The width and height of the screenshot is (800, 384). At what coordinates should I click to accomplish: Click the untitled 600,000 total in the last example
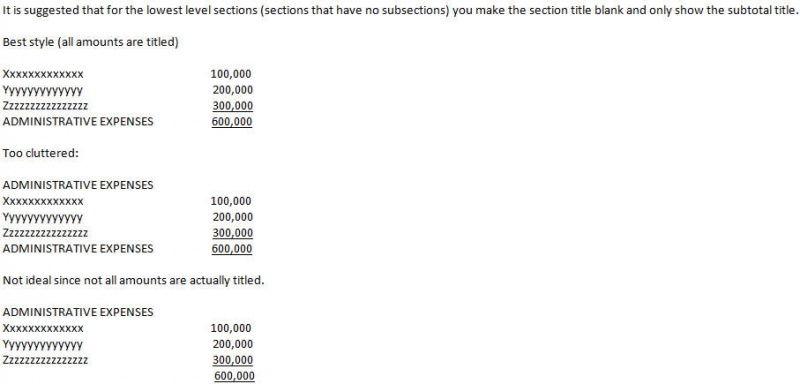(x=234, y=376)
